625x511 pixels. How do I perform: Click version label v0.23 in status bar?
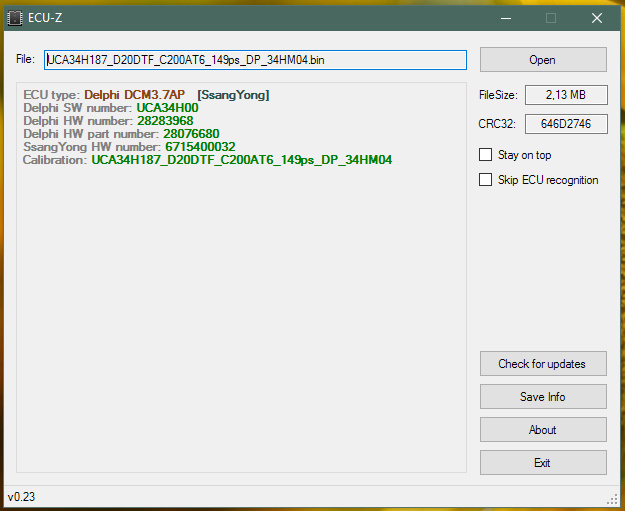tap(21, 497)
